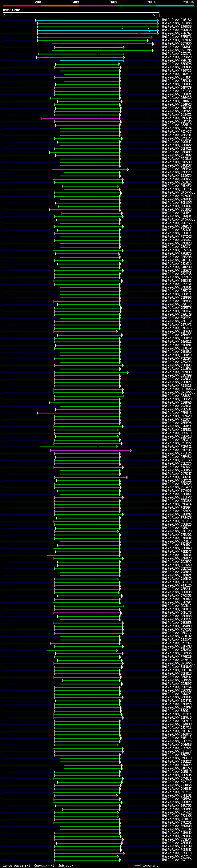Image resolution: width=197 pixels, height=868 pixels.
Task: Click the magenta alignment bar for UniRef100_C5CGQ5
Action: 81,118
